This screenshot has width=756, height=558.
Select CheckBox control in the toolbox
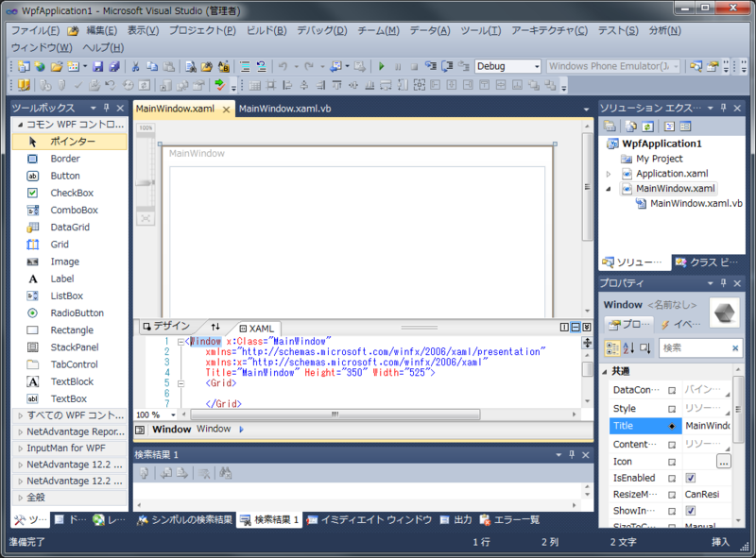[x=70, y=193]
